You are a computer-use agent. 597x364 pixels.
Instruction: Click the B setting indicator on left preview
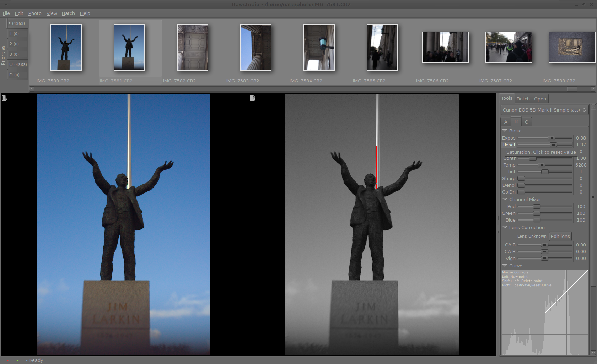click(x=4, y=98)
